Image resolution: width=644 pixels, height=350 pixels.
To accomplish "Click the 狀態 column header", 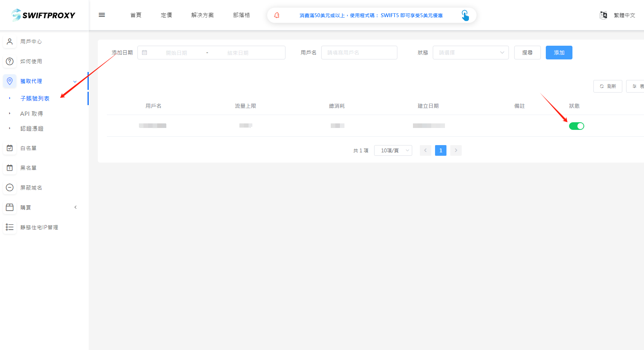I will (574, 106).
